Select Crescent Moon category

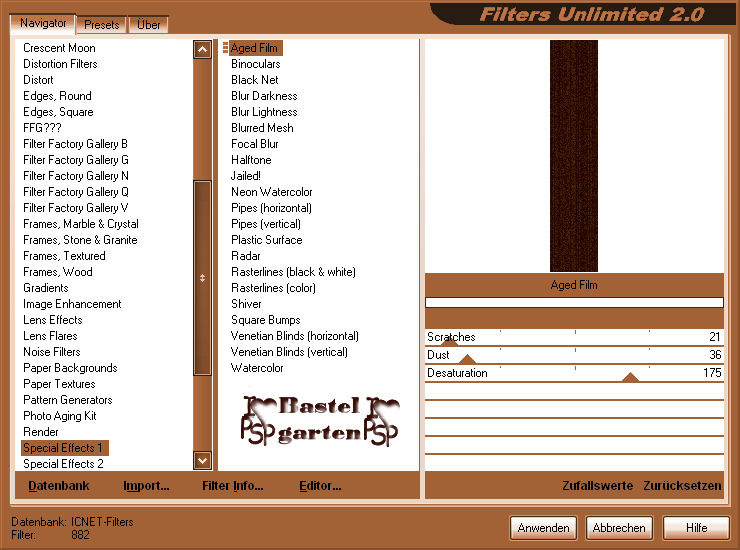[x=59, y=48]
